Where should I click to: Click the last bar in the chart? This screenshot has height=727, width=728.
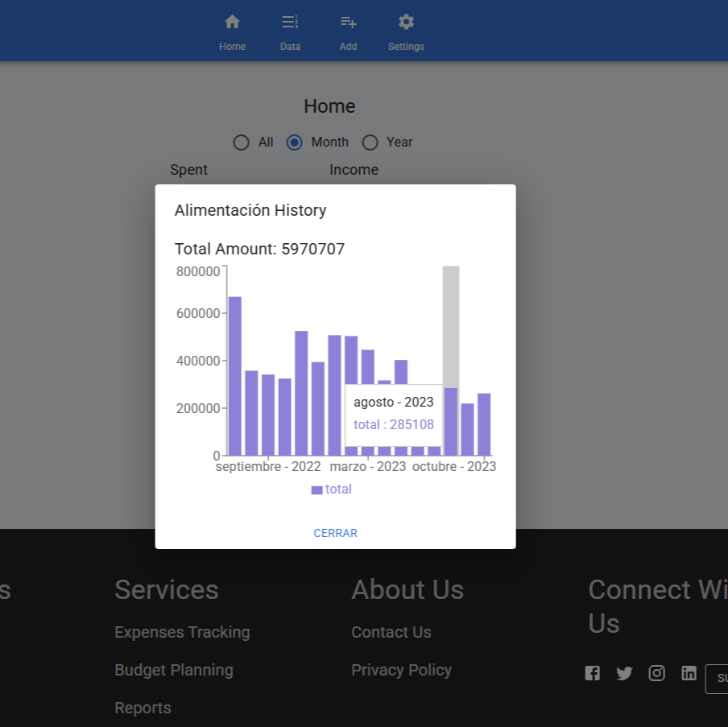coord(484,423)
